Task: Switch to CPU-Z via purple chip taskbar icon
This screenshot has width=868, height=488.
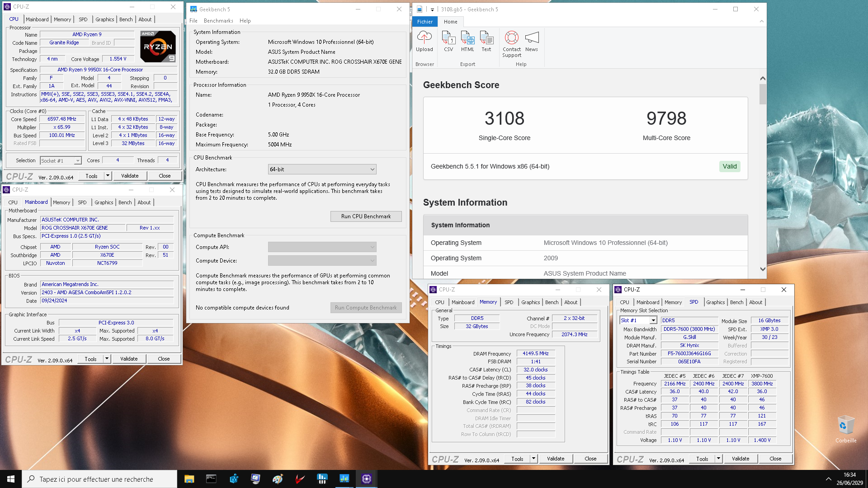Action: (x=367, y=479)
